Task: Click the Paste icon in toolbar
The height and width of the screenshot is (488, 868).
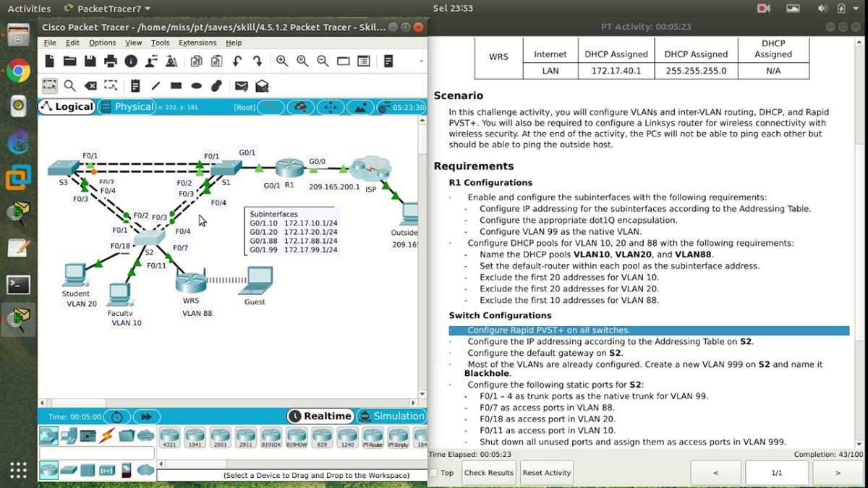Action: click(216, 61)
